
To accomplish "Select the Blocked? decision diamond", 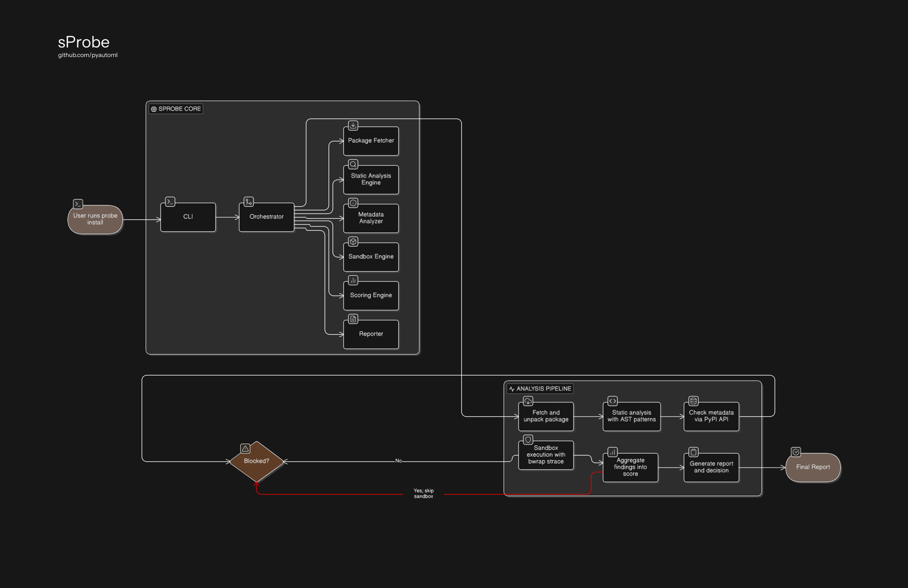I will click(257, 461).
